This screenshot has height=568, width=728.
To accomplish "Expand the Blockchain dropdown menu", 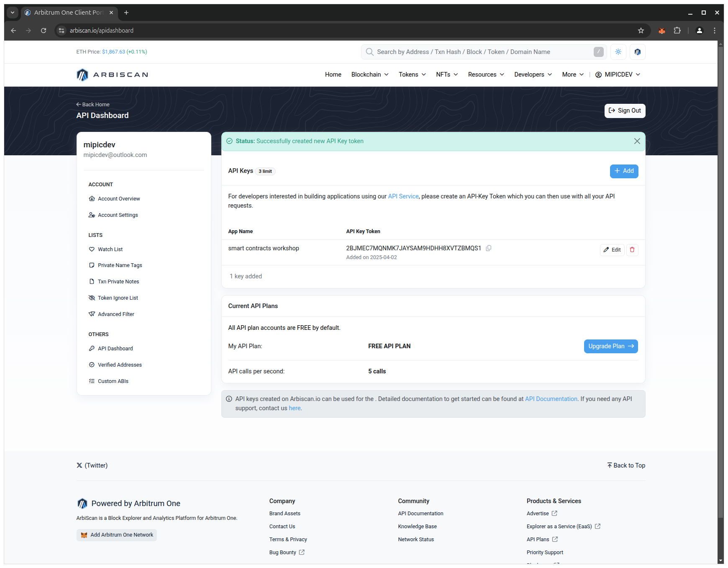I will pyautogui.click(x=370, y=75).
